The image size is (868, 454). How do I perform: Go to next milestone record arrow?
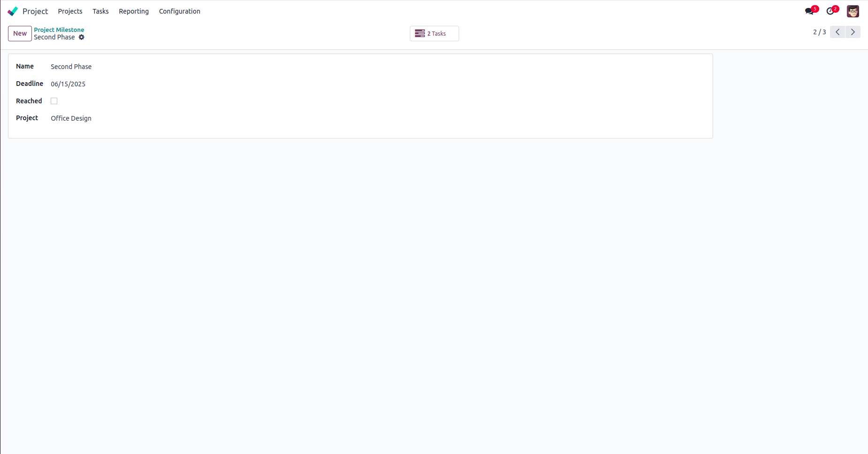pos(853,32)
